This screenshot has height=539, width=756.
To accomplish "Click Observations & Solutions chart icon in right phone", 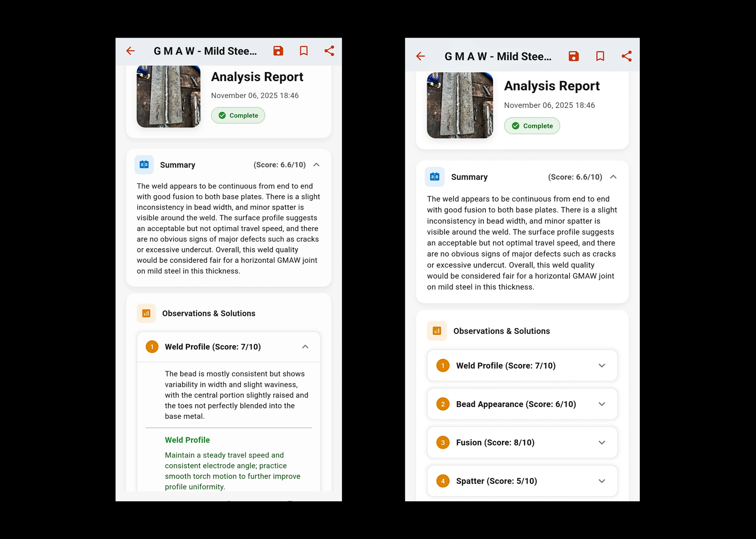I will coord(436,331).
